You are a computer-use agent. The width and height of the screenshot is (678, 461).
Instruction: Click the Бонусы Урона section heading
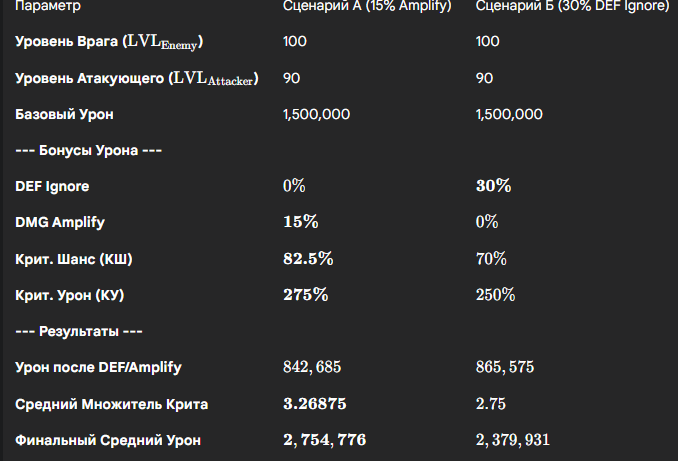pos(89,150)
